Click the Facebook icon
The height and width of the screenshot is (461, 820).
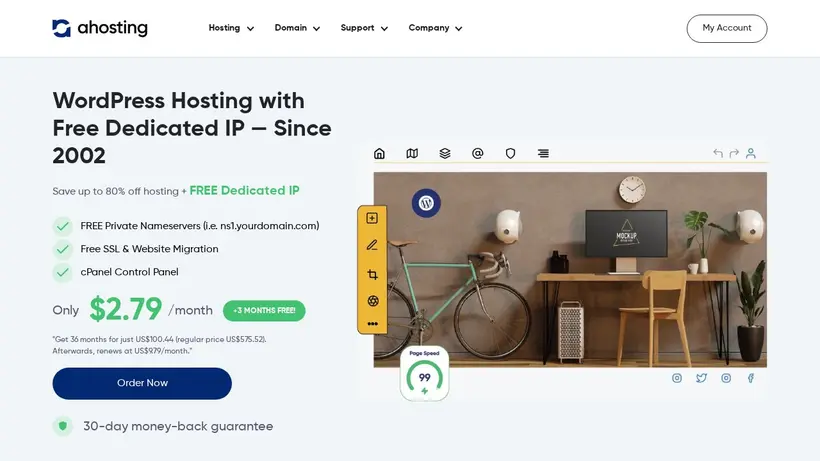(x=750, y=378)
